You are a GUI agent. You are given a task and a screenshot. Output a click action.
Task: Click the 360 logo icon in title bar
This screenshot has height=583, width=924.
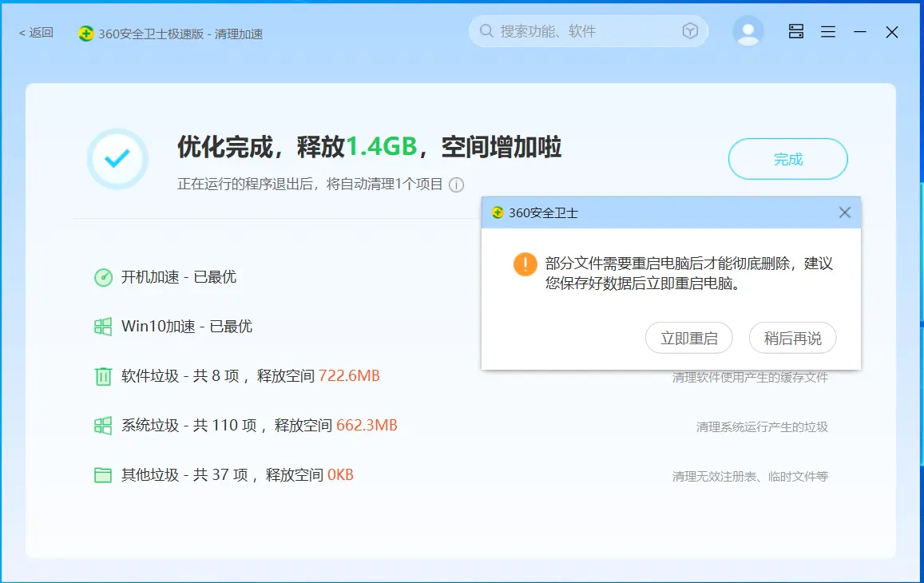point(86,34)
